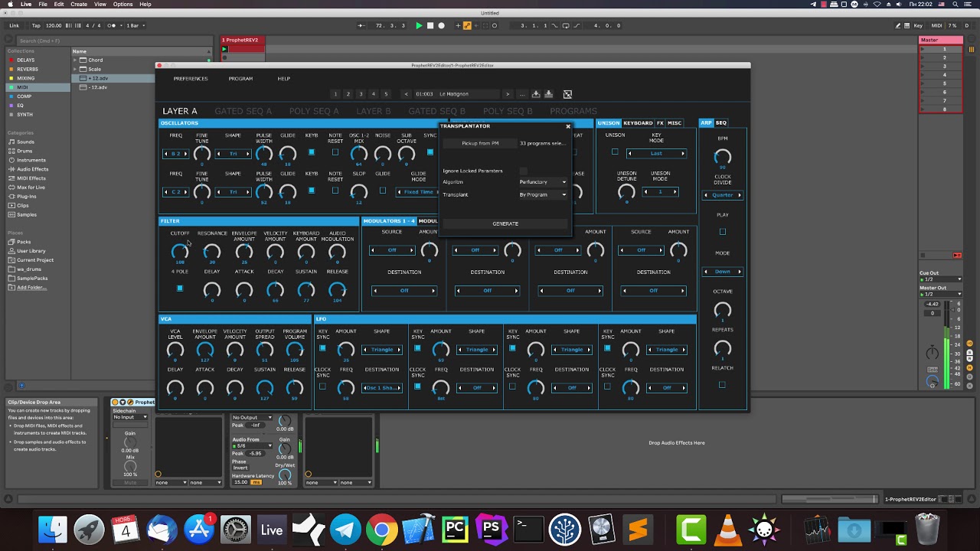Screen dimensions: 980x551
Task: Toggle the Link button in Live
Action: click(14, 25)
